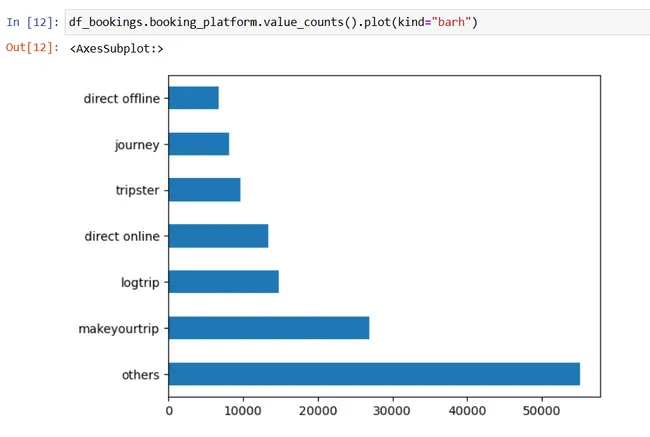Select the Out[12]: prompt label
Viewport: 650px width, 437px height.
click(x=32, y=48)
